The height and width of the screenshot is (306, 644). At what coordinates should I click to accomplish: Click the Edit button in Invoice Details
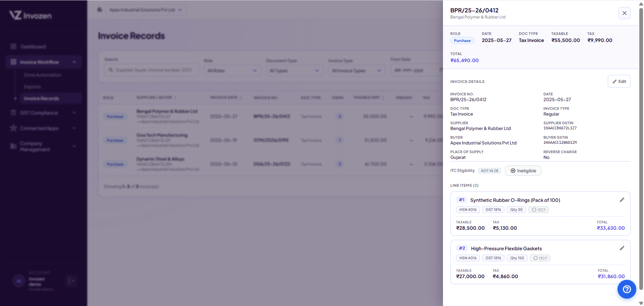click(619, 81)
